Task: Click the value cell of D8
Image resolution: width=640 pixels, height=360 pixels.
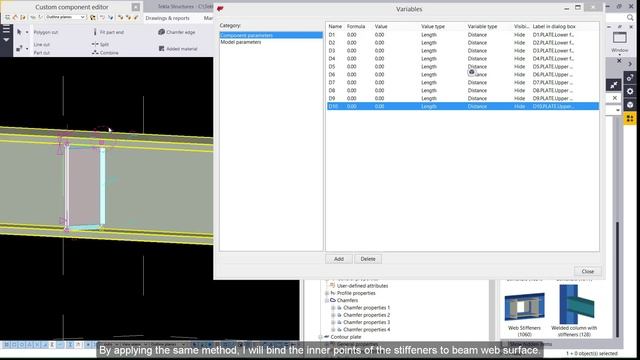Action: click(x=380, y=91)
